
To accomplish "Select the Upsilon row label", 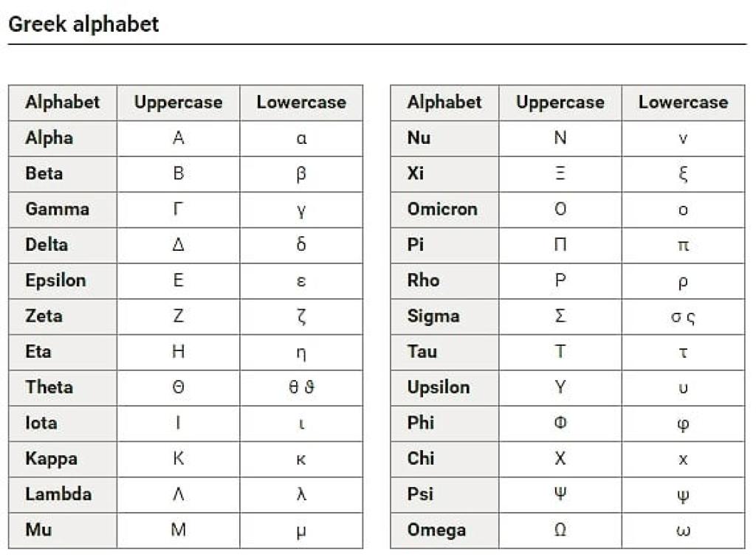I will [x=439, y=387].
